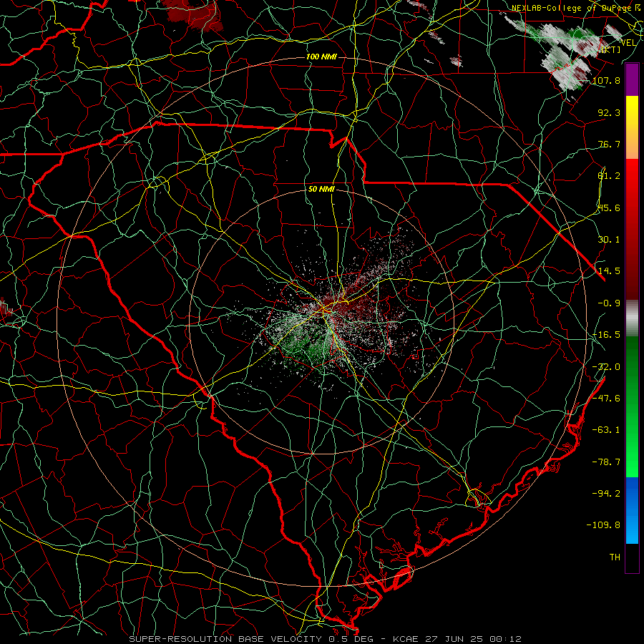The width and height of the screenshot is (644, 644).
Task: Select the -94.2 legend value
Action: click(x=606, y=493)
